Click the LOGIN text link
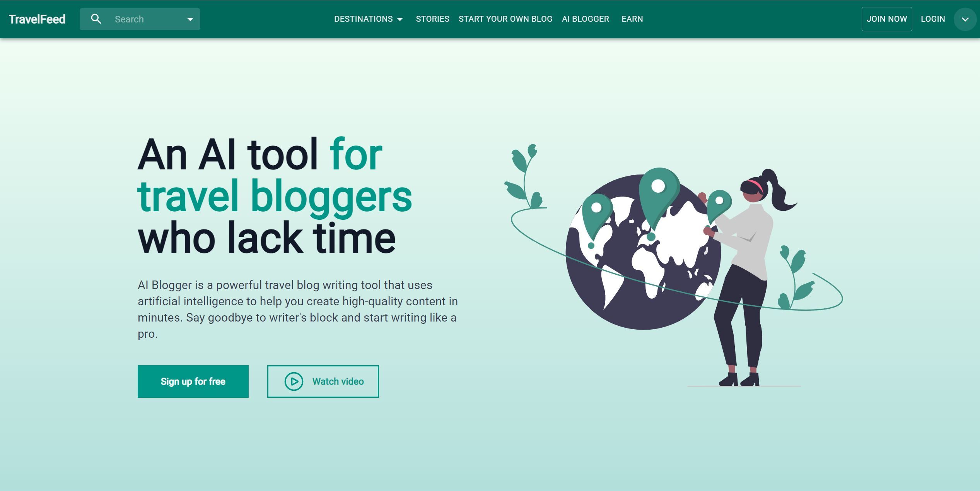The height and width of the screenshot is (491, 980). (x=933, y=19)
